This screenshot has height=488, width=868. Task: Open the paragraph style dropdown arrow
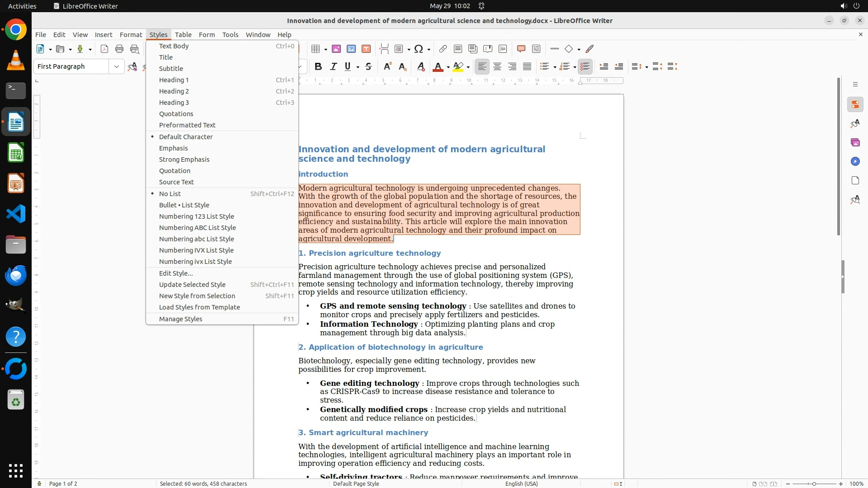116,67
